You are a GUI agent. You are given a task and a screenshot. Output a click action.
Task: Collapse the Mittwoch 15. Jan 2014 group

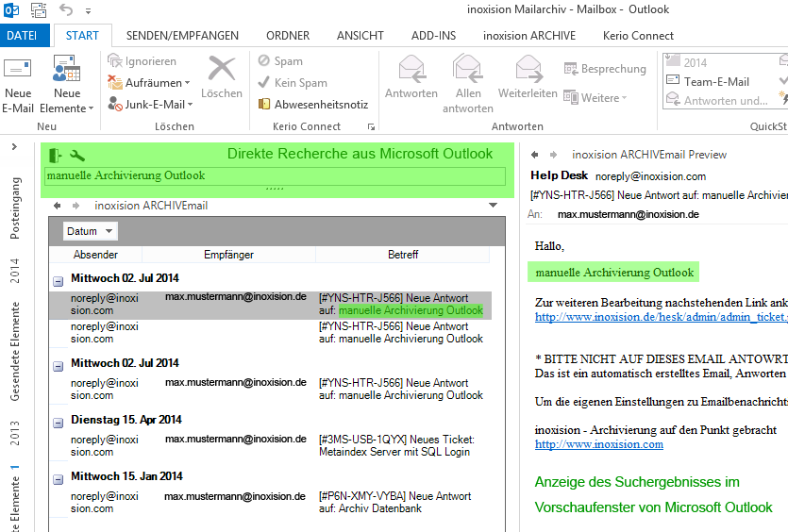point(59,478)
